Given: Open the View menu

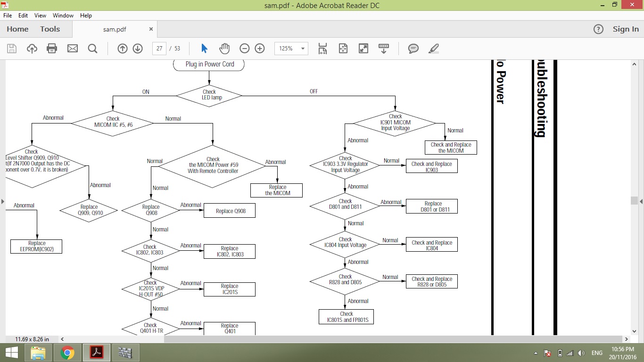Looking at the screenshot, I should (40, 16).
